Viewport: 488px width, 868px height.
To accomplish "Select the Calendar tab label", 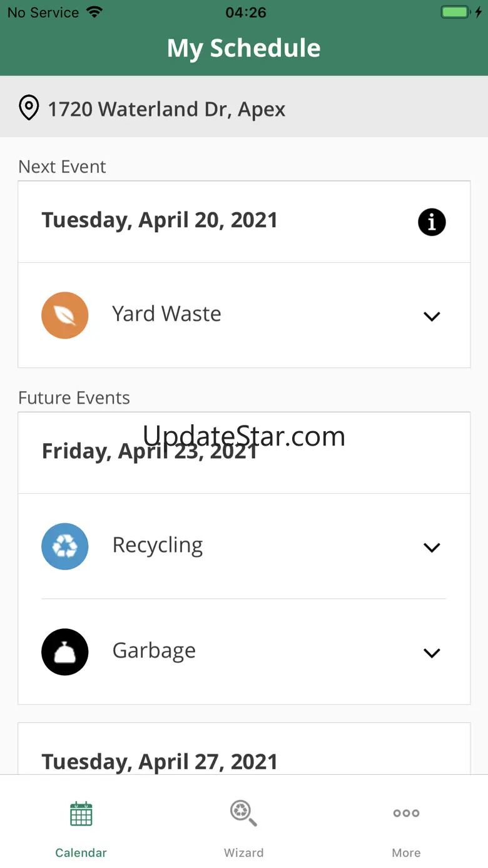I will tap(81, 852).
